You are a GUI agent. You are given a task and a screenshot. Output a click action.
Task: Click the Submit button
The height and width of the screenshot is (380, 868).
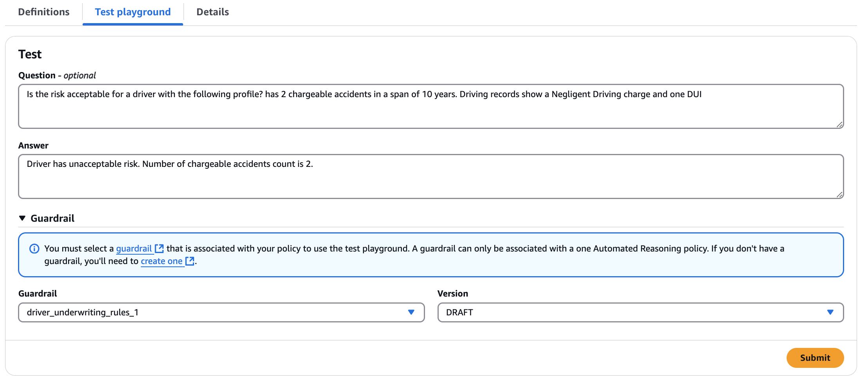coord(815,357)
